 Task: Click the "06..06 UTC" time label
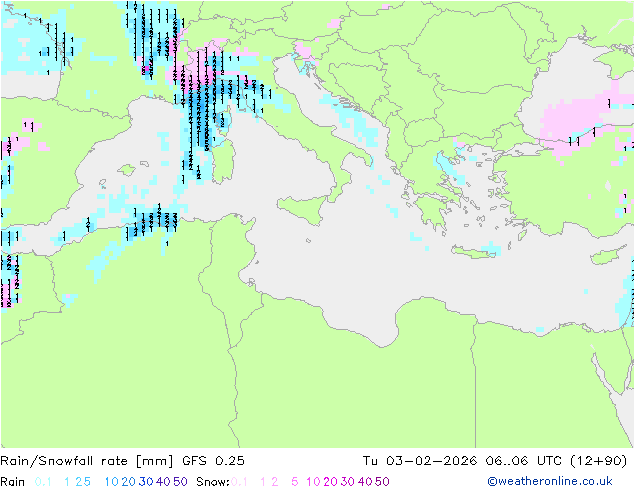tap(524, 461)
